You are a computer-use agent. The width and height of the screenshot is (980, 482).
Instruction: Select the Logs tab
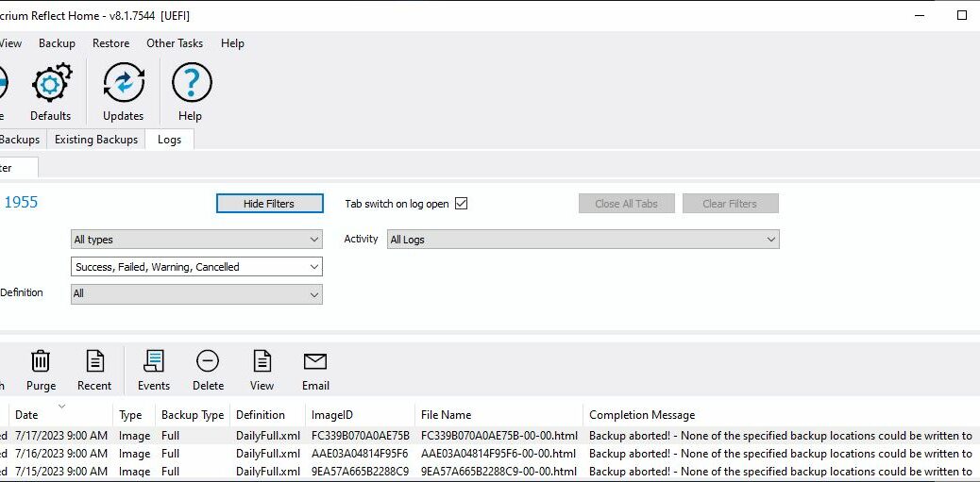(169, 140)
